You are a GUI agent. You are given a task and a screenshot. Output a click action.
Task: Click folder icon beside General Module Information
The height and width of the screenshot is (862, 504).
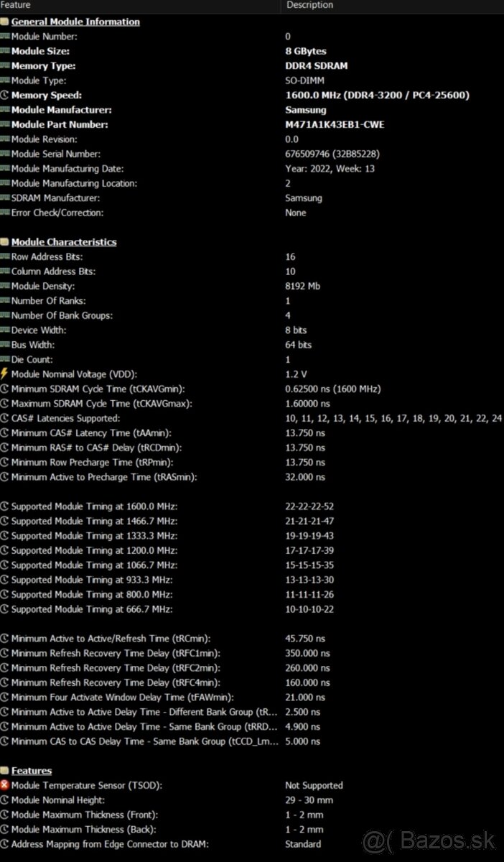[x=5, y=22]
